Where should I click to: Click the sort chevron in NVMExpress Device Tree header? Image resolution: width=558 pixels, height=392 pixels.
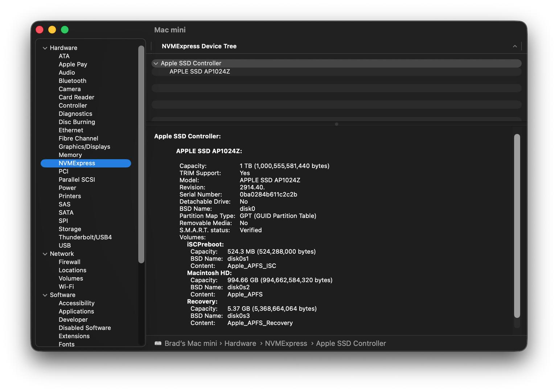[514, 46]
